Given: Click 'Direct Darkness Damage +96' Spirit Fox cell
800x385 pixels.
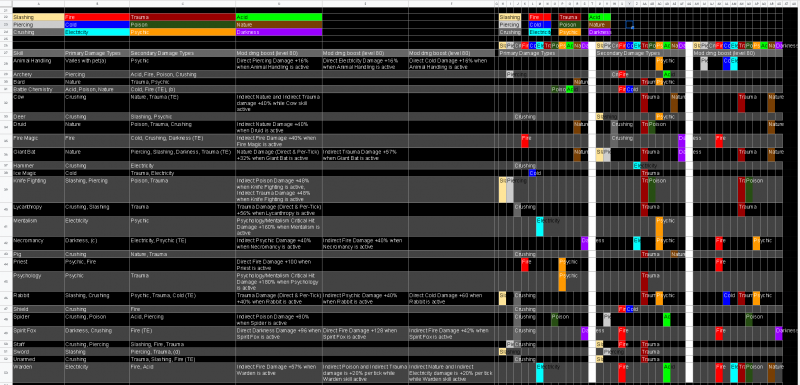Looking at the screenshot, I should pos(279,333).
